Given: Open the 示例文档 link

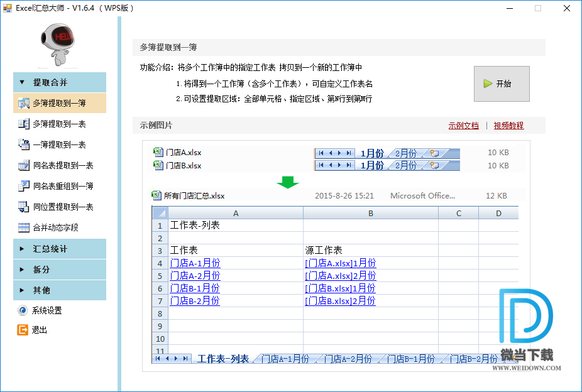Looking at the screenshot, I should point(463,126).
